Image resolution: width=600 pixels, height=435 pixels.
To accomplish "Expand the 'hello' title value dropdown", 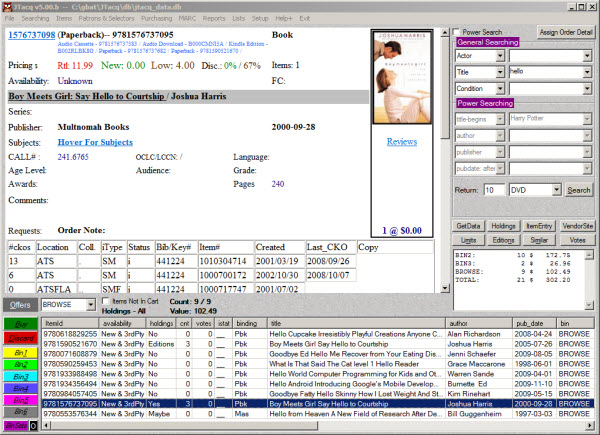I will pyautogui.click(x=587, y=72).
